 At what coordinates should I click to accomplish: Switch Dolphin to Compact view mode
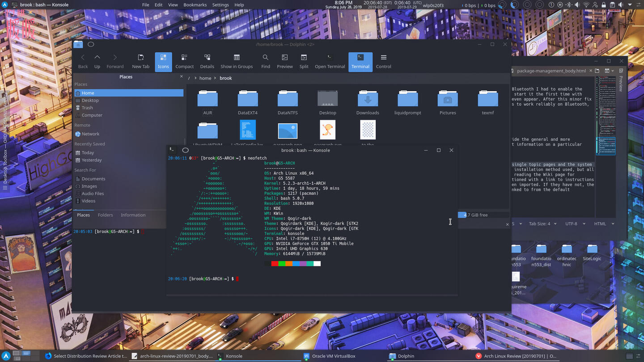[x=184, y=61]
